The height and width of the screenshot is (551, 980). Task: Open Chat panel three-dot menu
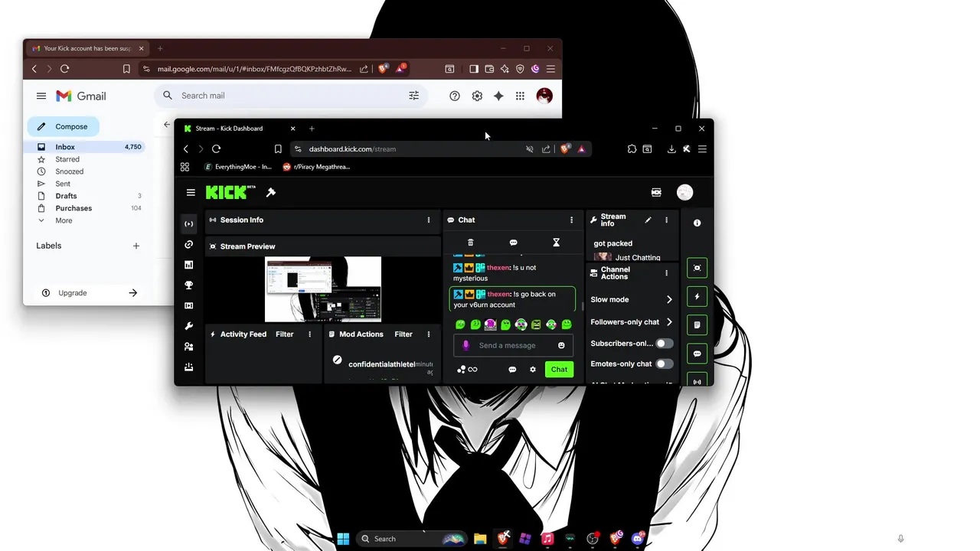571,220
